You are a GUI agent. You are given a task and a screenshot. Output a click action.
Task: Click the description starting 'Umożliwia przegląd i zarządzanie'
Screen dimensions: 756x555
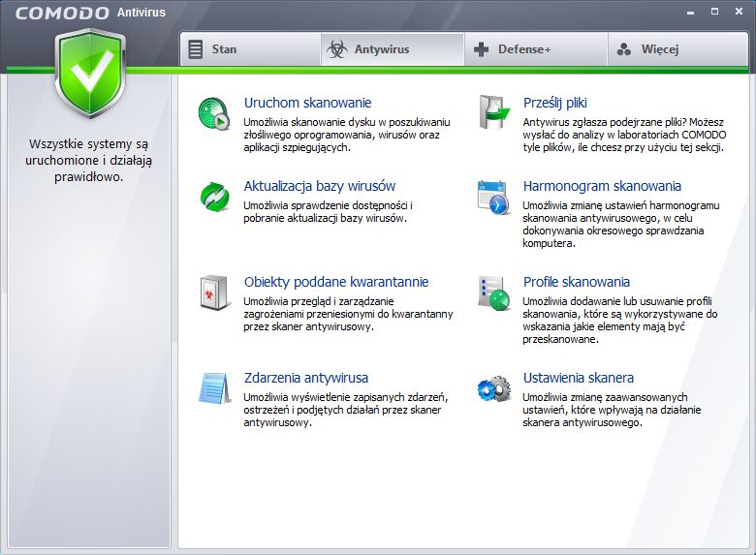pos(348,314)
